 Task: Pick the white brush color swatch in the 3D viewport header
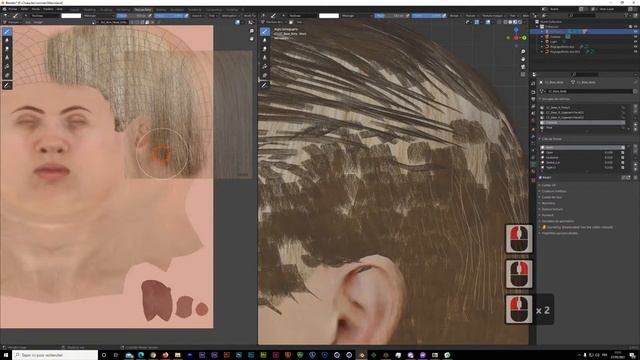point(329,16)
